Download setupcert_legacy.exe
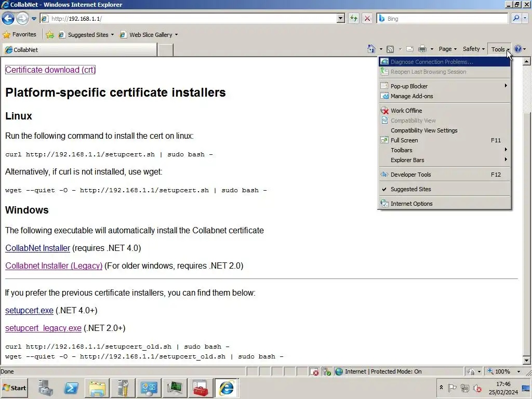Screen dimensions: 532x399 [x=43, y=328]
